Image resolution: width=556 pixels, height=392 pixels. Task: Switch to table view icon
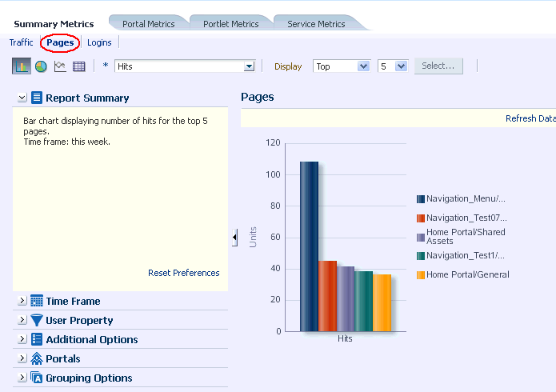[x=78, y=66]
